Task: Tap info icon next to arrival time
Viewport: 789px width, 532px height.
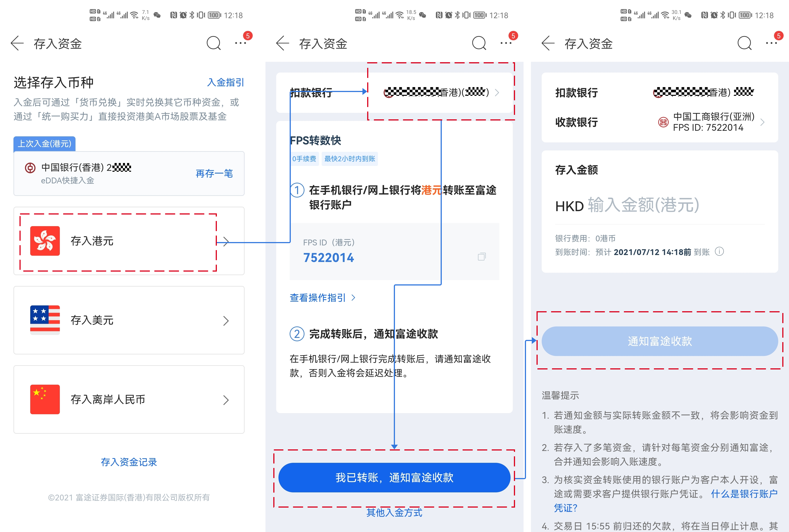Action: (x=719, y=251)
